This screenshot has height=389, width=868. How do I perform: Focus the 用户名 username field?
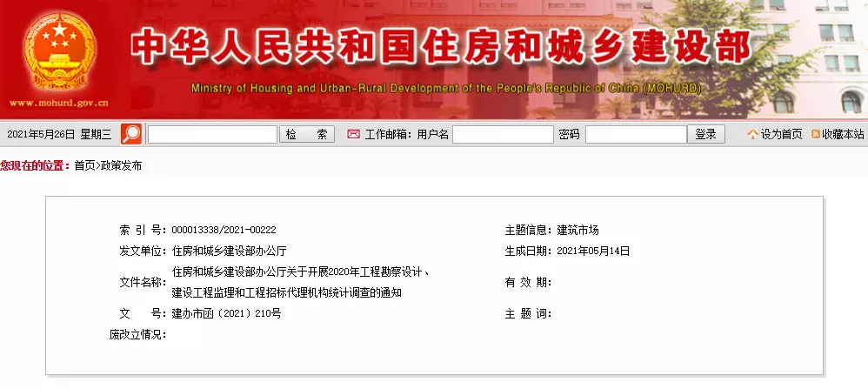pos(503,135)
